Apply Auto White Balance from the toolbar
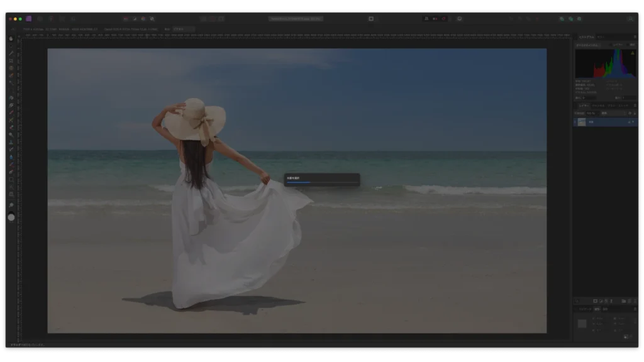 152,19
